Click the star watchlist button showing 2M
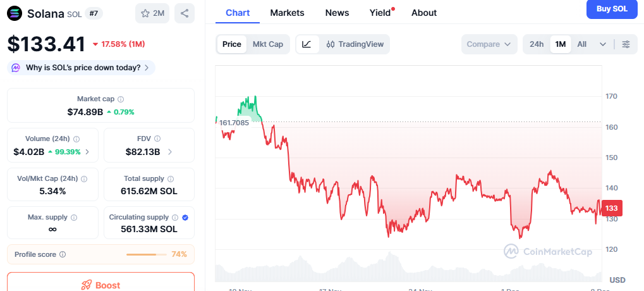Image resolution: width=644 pixels, height=291 pixels. click(x=152, y=13)
